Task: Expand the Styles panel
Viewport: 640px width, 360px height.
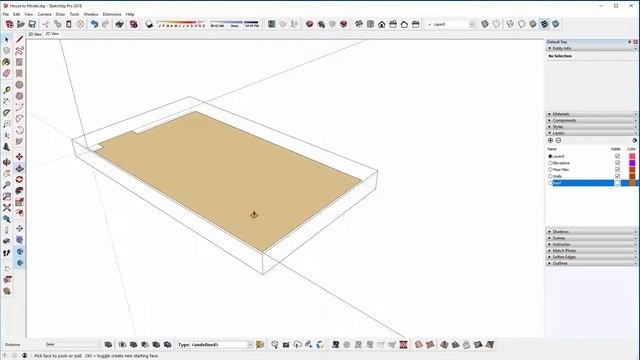Action: (x=591, y=127)
